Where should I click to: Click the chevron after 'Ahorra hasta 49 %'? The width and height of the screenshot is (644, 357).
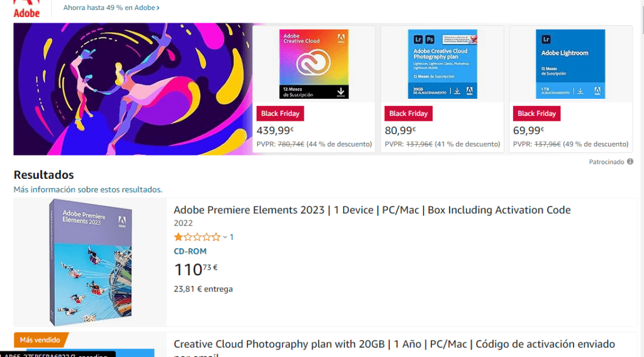[x=158, y=8]
